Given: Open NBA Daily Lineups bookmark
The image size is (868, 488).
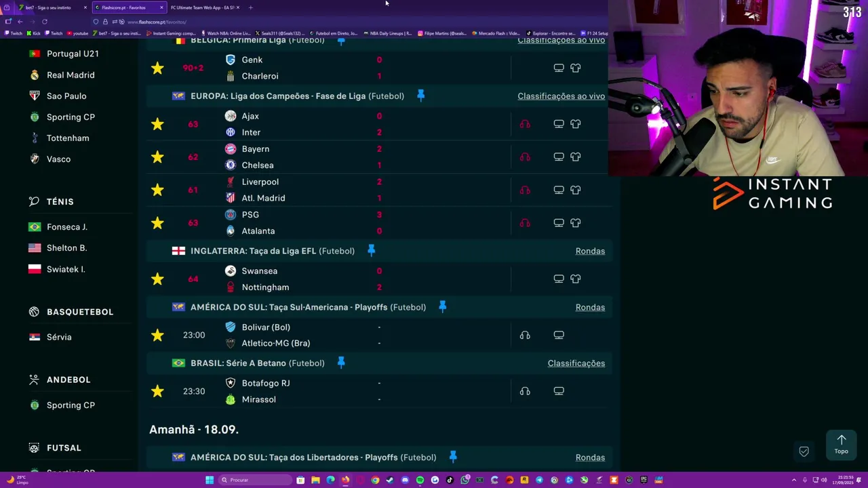Looking at the screenshot, I should (x=387, y=33).
